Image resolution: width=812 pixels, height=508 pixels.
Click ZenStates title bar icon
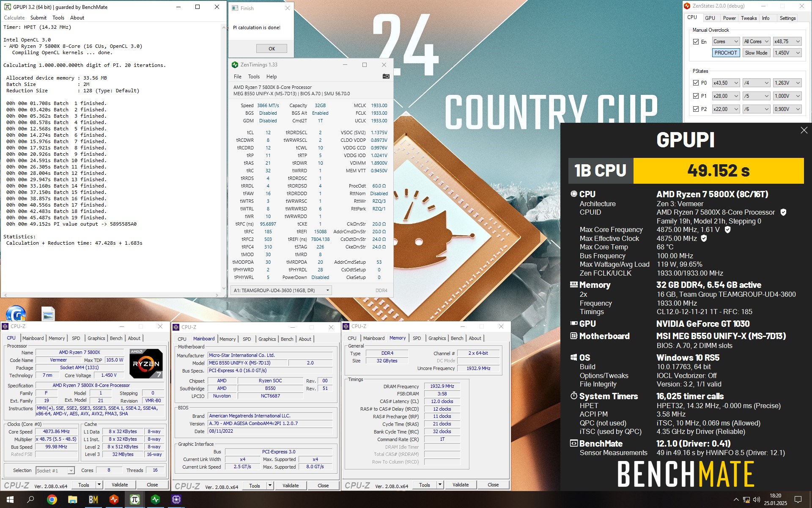(687, 6)
